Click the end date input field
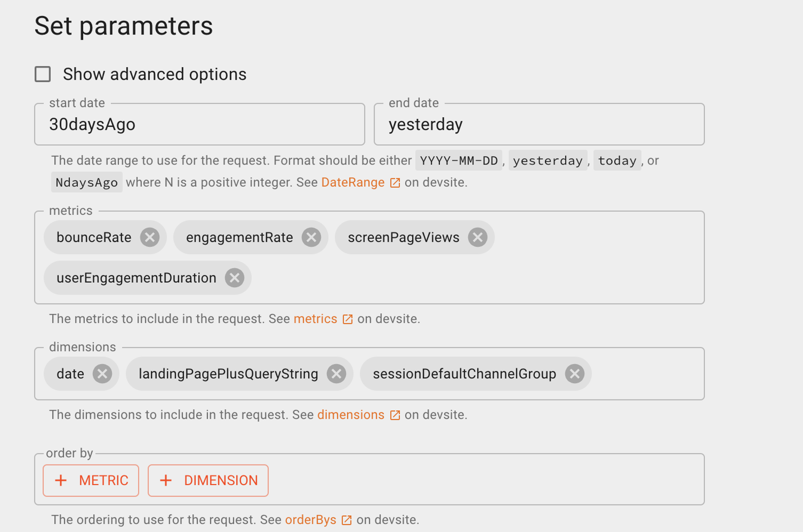Image resolution: width=803 pixels, height=532 pixels. pos(539,125)
